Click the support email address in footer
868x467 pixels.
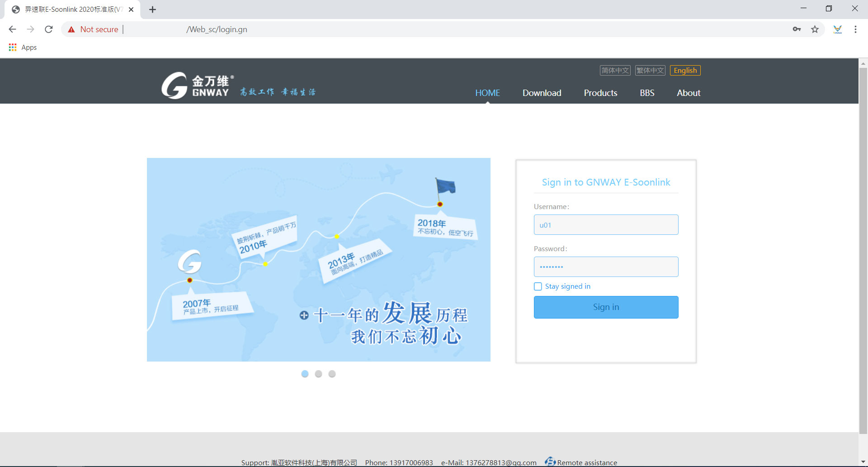click(x=501, y=462)
